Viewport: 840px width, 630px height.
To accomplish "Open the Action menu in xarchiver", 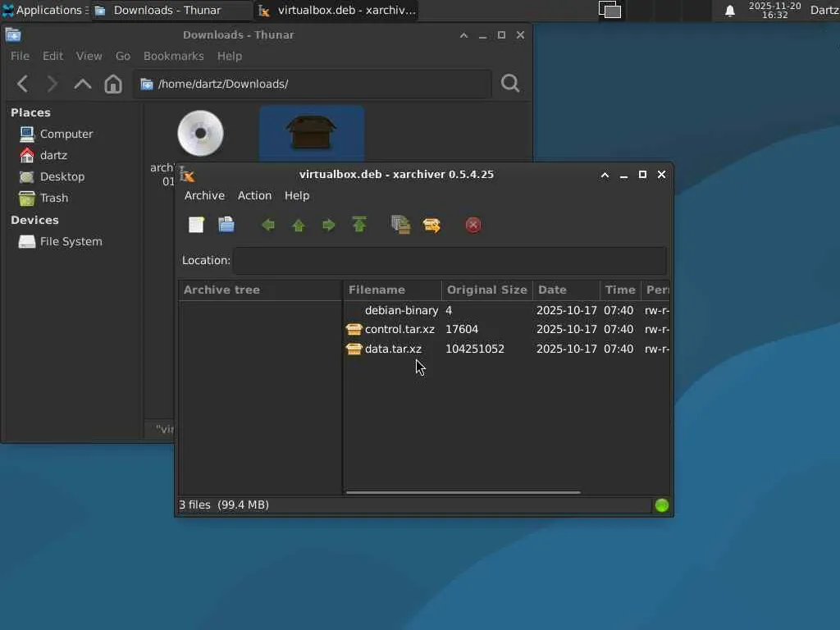I will [254, 195].
